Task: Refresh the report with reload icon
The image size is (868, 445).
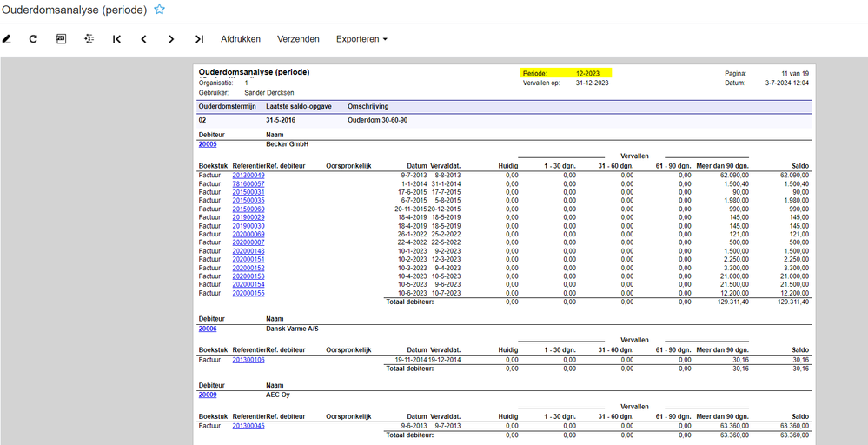Action: point(33,39)
